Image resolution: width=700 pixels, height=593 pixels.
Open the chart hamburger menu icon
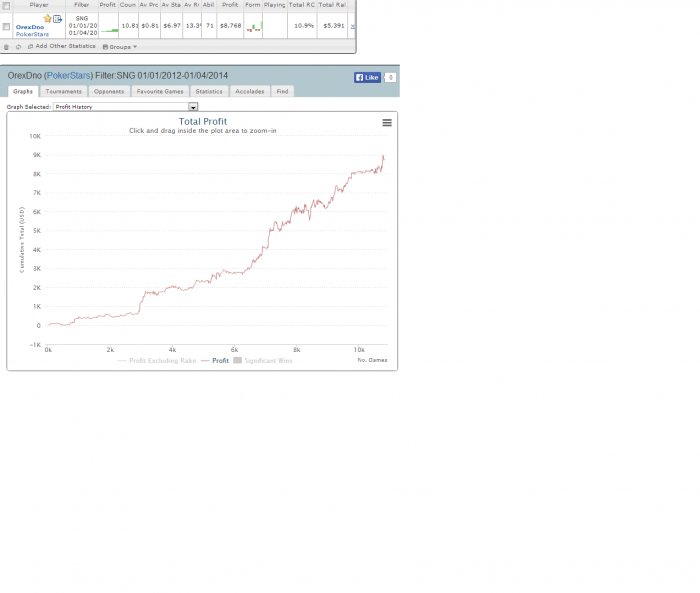point(387,122)
